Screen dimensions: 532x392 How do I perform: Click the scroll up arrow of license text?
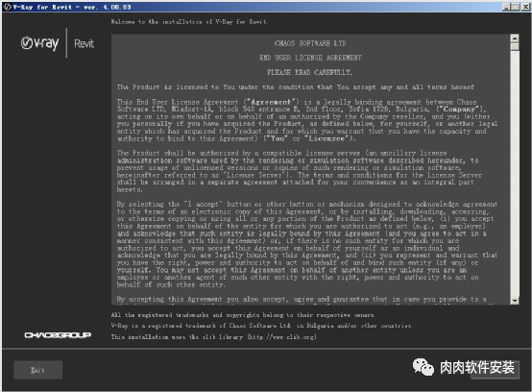(515, 38)
